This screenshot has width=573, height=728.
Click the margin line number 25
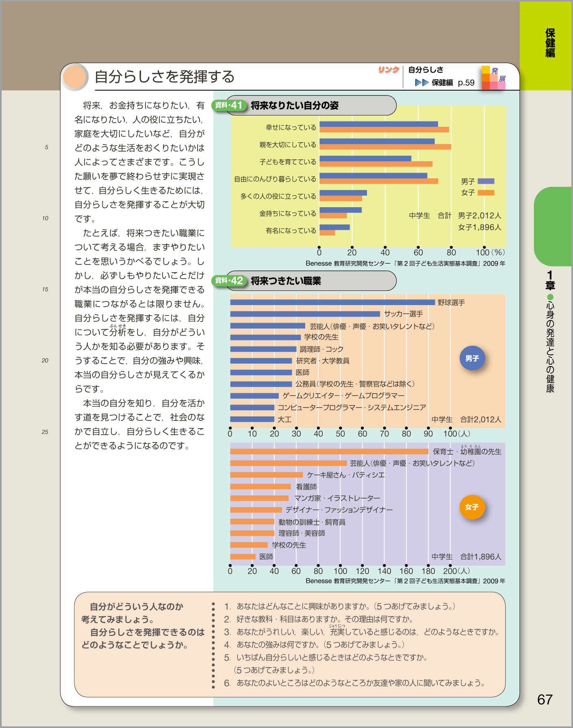pyautogui.click(x=45, y=432)
